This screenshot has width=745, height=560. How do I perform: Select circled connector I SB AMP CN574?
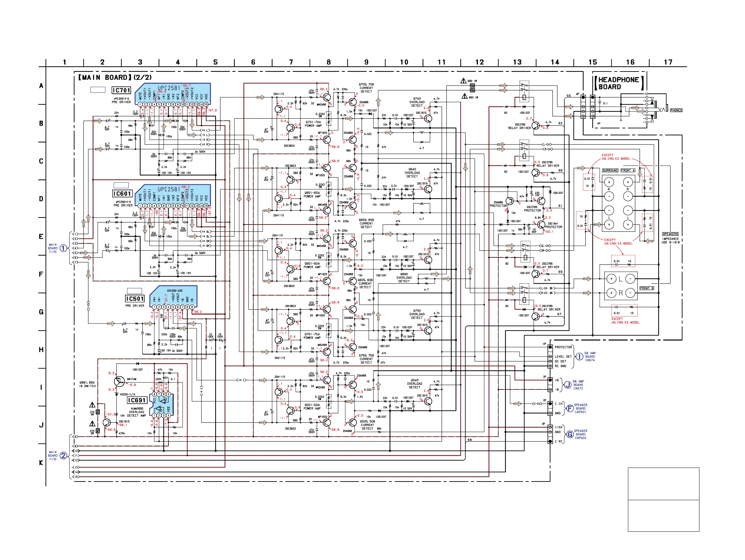tap(579, 356)
